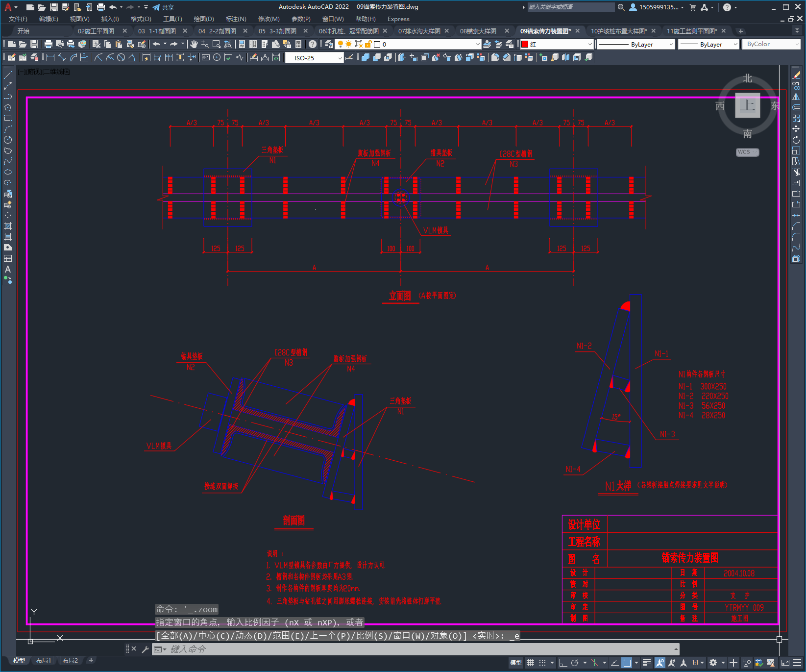The width and height of the screenshot is (806, 672).
Task: Click the 共享 share button
Action: coord(163,7)
